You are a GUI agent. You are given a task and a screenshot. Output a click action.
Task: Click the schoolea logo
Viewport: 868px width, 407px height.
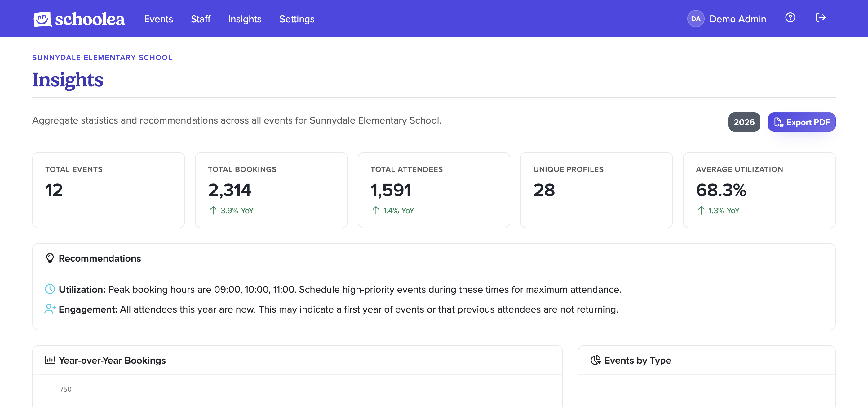79,19
